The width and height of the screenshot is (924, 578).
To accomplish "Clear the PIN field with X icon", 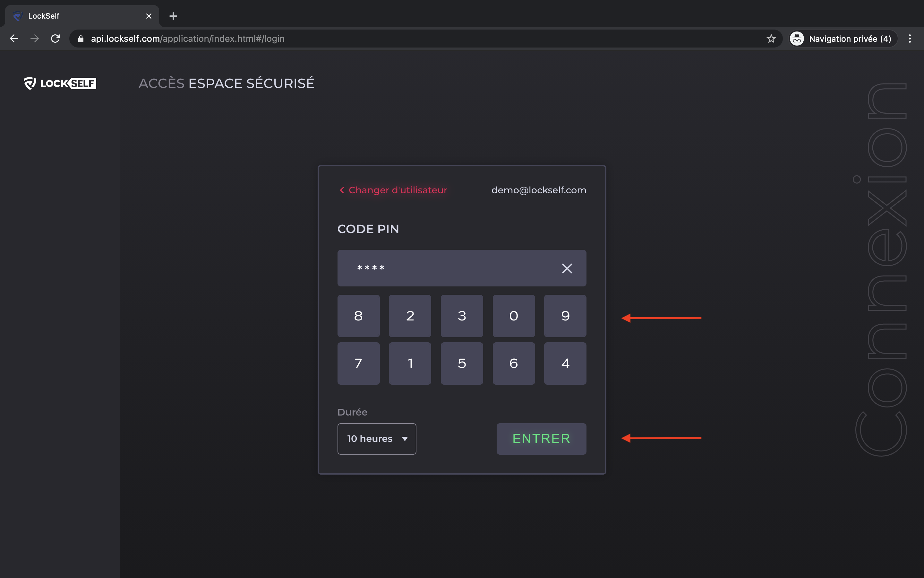I will point(567,268).
